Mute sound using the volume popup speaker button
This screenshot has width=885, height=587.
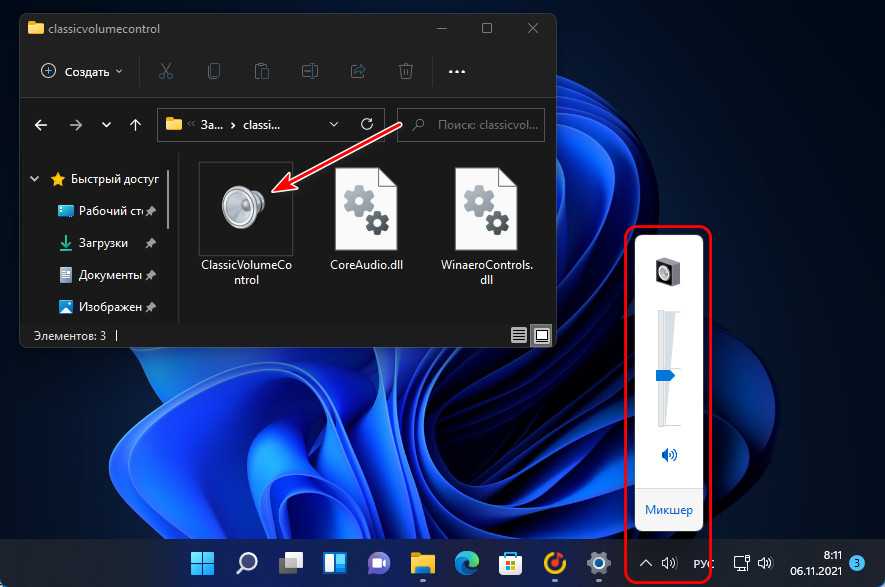tap(669, 456)
